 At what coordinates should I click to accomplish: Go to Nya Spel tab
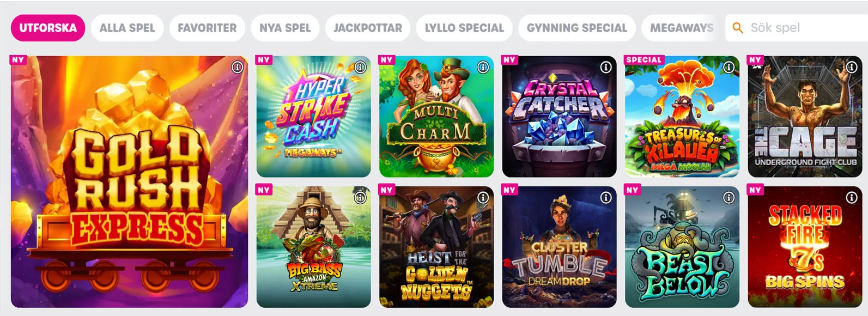pyautogui.click(x=285, y=28)
